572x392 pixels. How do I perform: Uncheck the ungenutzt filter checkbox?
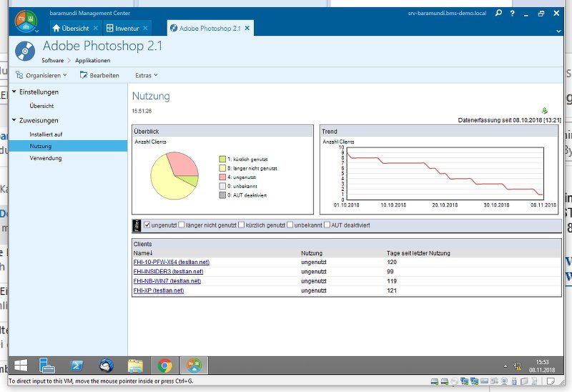[147, 225]
